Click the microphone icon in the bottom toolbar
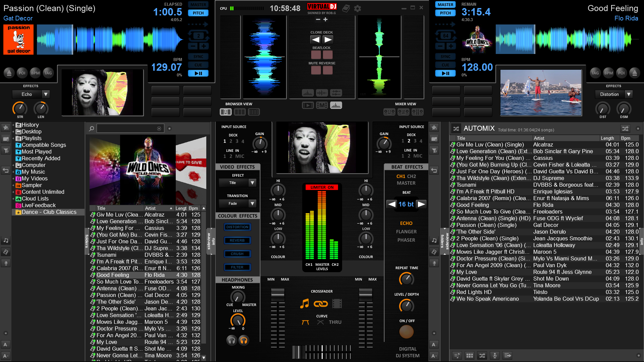 (x=494, y=355)
